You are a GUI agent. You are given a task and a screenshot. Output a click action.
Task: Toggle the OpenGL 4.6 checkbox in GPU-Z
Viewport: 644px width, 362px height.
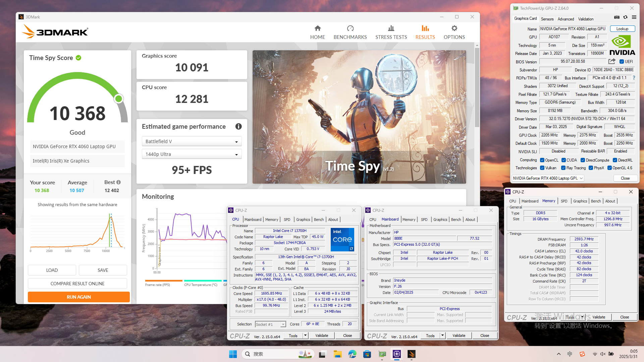click(609, 168)
